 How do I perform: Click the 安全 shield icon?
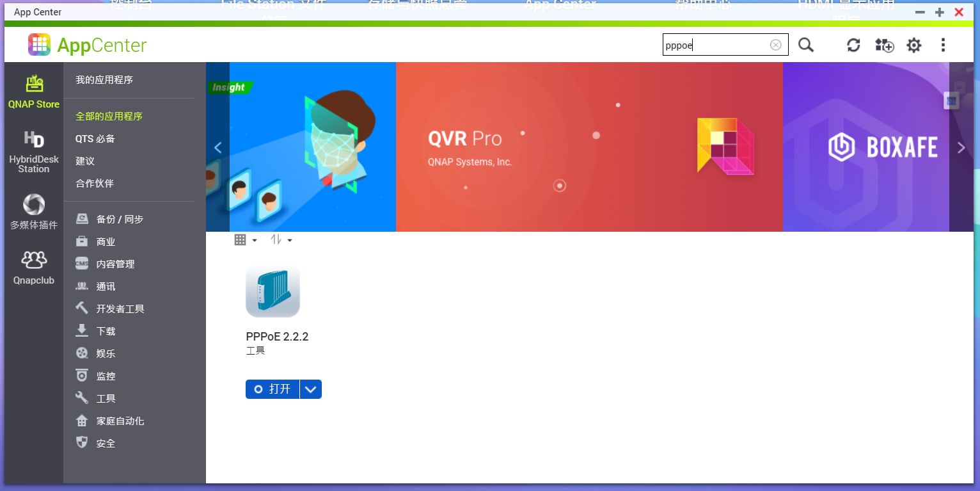coord(82,442)
